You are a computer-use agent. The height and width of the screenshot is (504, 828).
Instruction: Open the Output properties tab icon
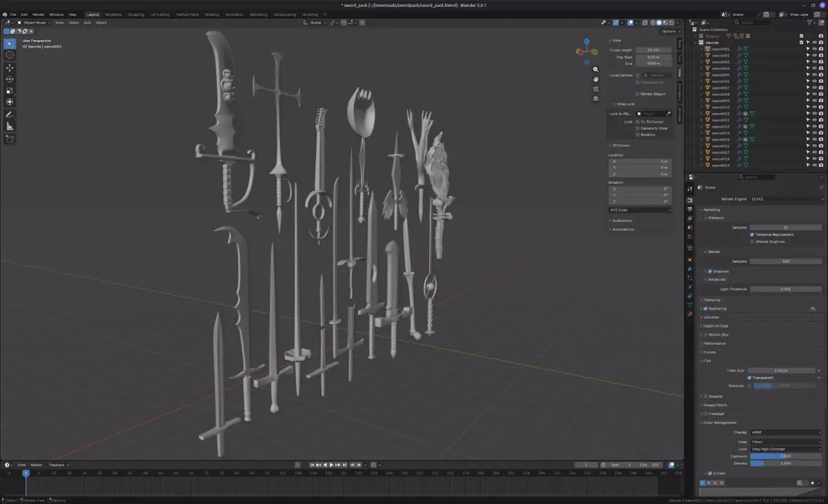tap(689, 210)
